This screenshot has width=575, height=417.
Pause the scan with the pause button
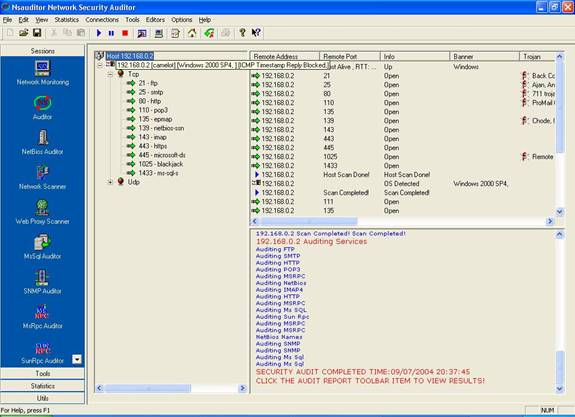coord(111,33)
